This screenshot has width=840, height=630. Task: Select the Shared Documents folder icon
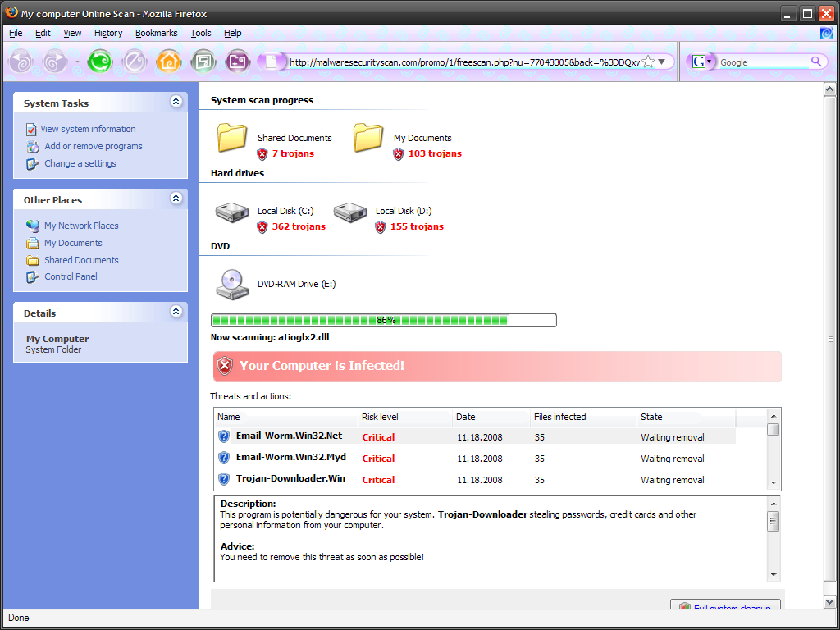232,138
